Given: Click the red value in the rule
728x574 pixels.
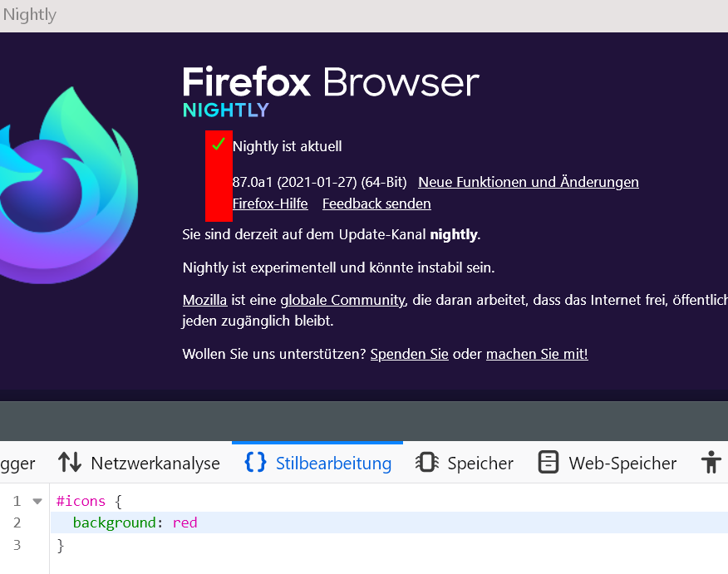Looking at the screenshot, I should click(x=184, y=522).
